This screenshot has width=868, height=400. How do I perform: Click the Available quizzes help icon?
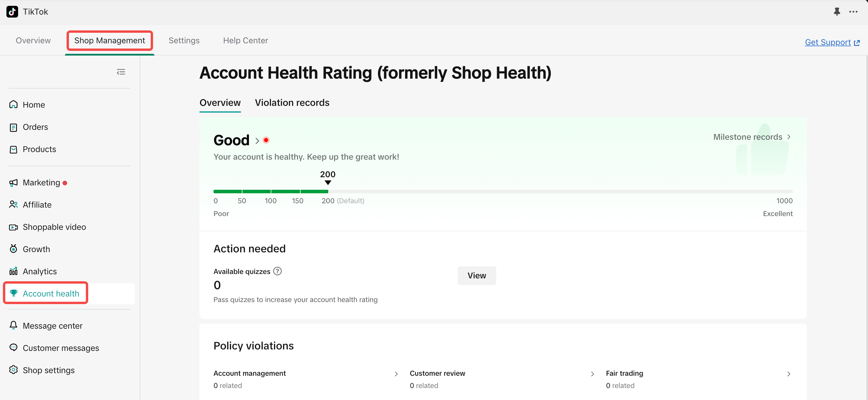(277, 271)
